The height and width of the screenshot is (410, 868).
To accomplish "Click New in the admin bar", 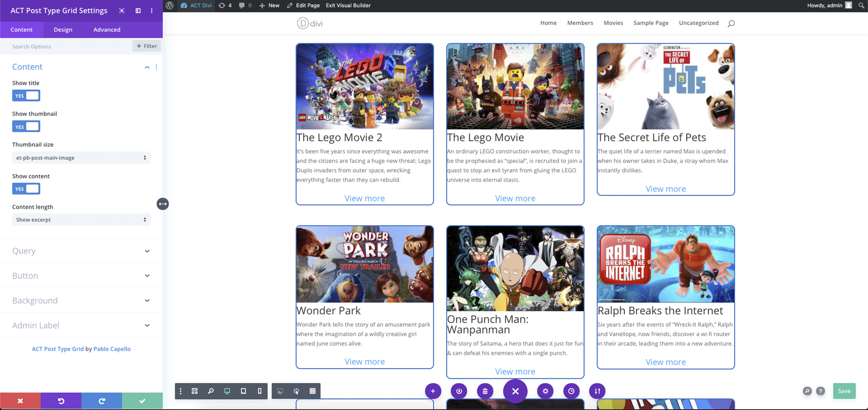I will click(269, 5).
